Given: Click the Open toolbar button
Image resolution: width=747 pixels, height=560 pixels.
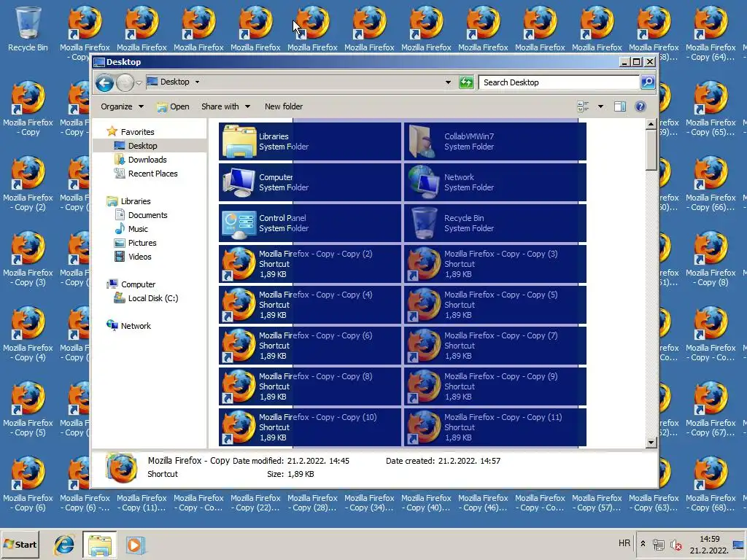Looking at the screenshot, I should pos(173,106).
